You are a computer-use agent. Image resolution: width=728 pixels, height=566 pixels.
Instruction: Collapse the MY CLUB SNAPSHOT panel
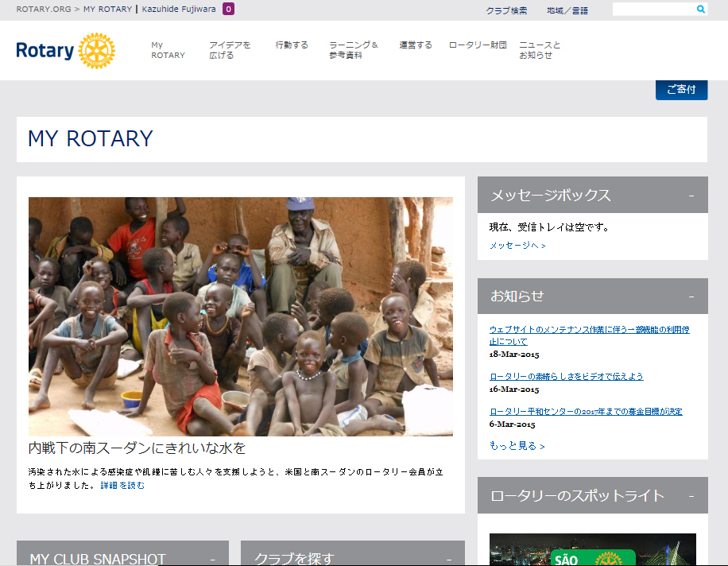click(x=213, y=560)
